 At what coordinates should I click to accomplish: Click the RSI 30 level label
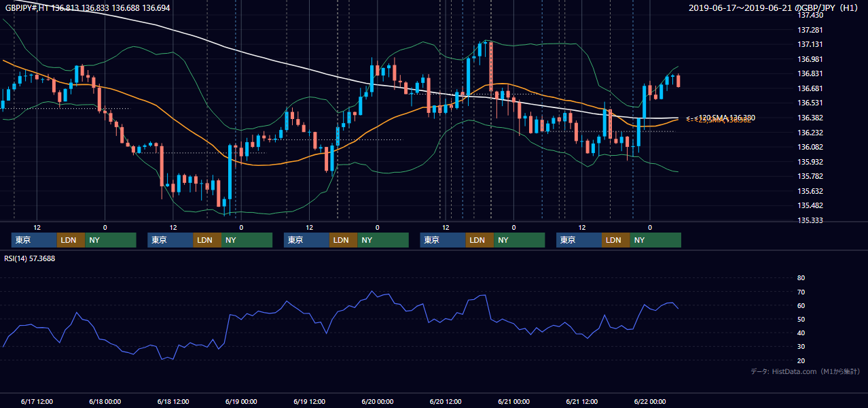[801, 347]
